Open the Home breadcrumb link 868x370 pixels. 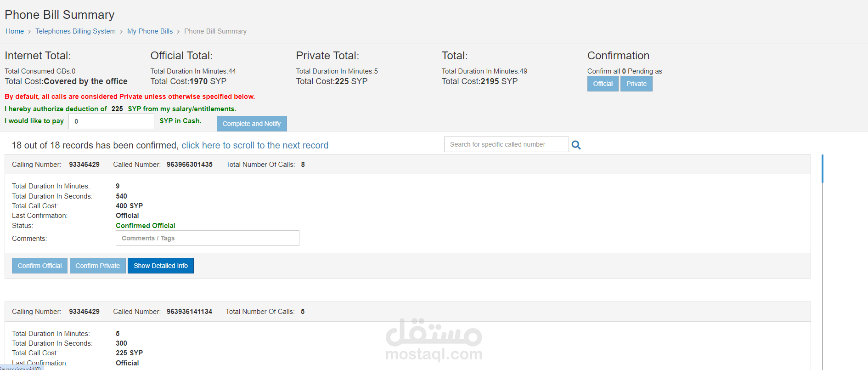click(15, 31)
